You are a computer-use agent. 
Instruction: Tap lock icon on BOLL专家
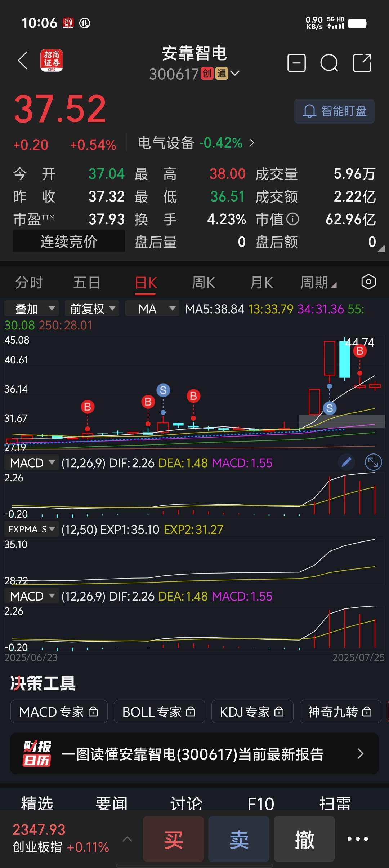[x=191, y=712]
